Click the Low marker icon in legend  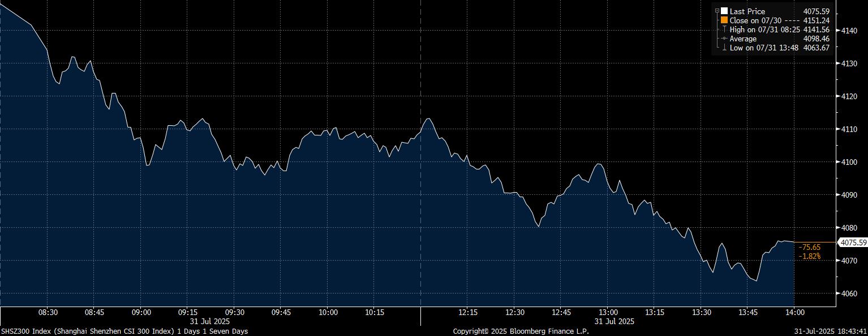pos(724,48)
